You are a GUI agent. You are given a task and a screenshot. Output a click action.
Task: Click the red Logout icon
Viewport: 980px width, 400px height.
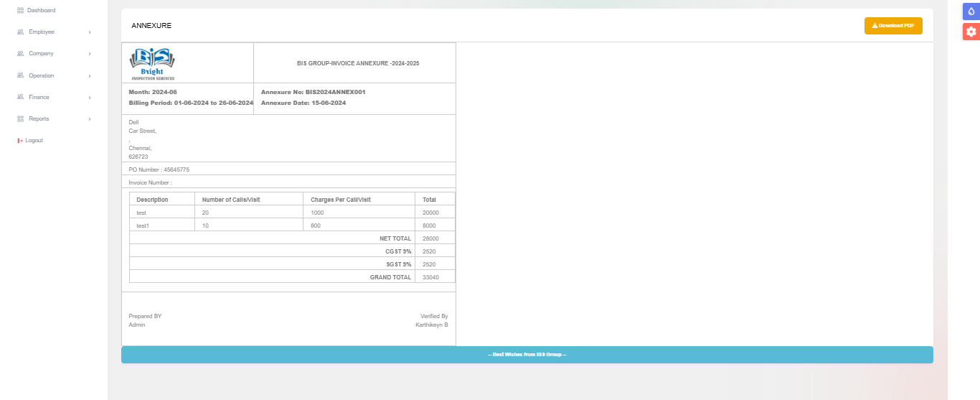coord(20,141)
